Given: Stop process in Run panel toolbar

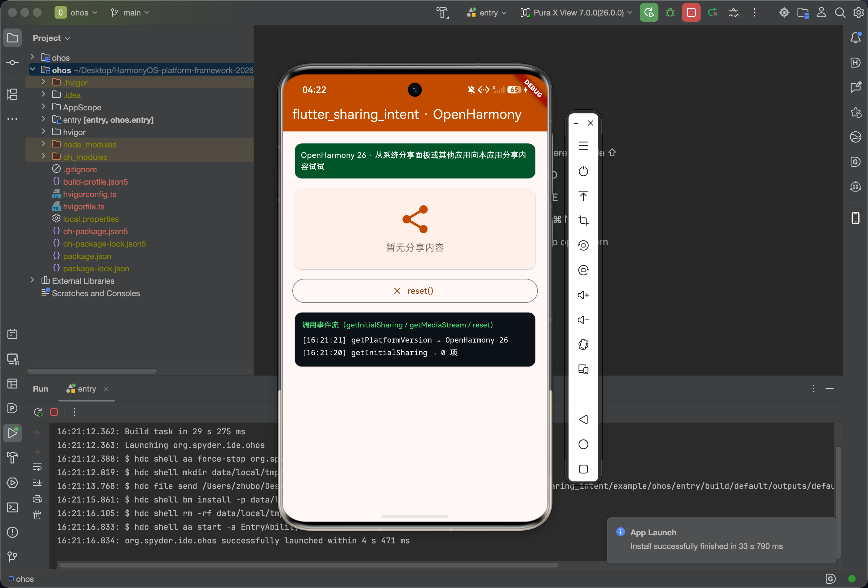Looking at the screenshot, I should tap(54, 412).
